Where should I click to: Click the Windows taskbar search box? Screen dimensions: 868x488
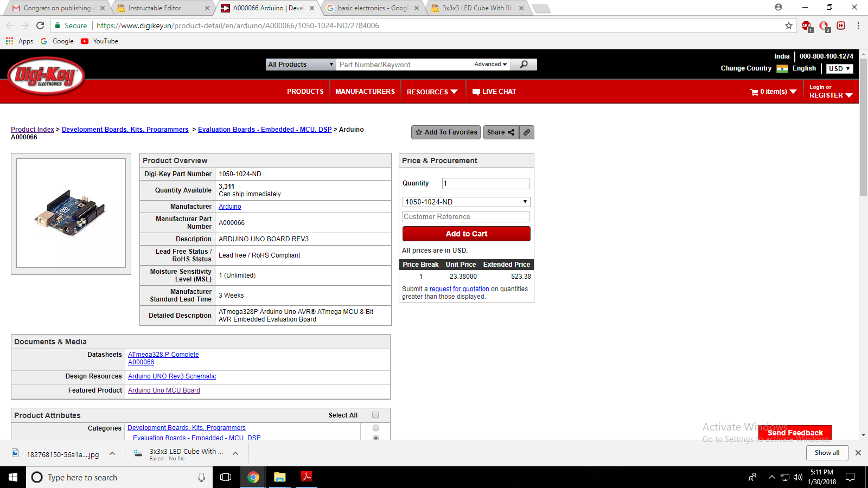(x=118, y=477)
